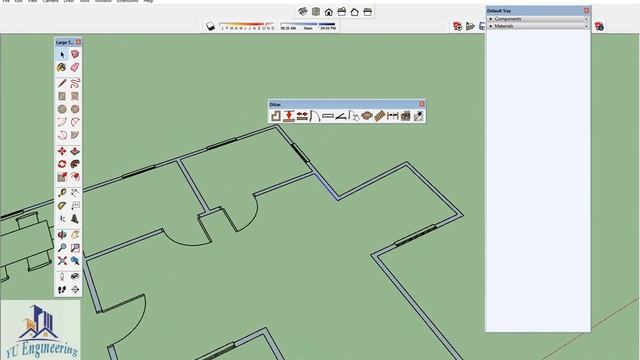Activate the Walk footprints tool
The image size is (640, 360).
pyautogui.click(x=62, y=290)
